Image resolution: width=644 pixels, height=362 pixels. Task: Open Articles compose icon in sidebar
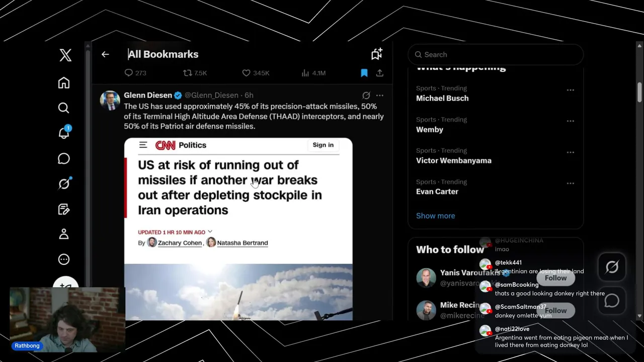click(x=64, y=209)
